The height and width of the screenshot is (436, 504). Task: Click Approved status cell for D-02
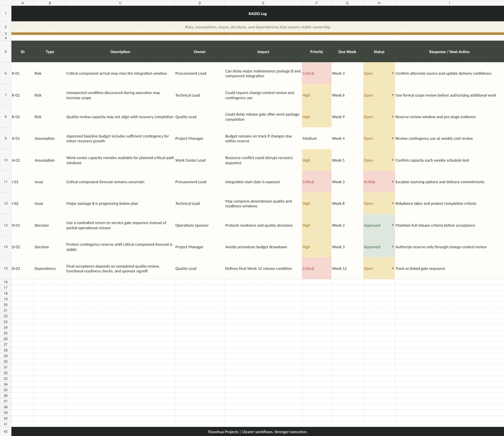(379, 247)
